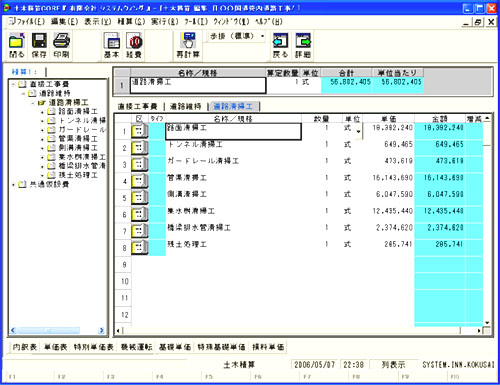Open the 単位 dropdown arrow in row 1
The height and width of the screenshot is (385, 500).
358,131
